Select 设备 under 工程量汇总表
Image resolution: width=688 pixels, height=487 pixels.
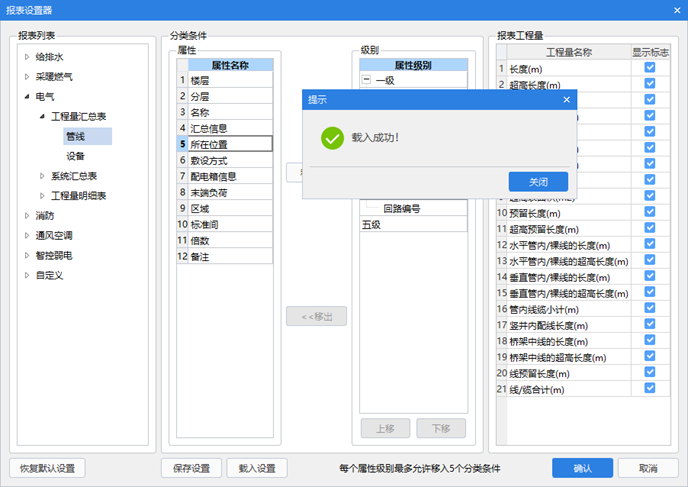pos(76,156)
